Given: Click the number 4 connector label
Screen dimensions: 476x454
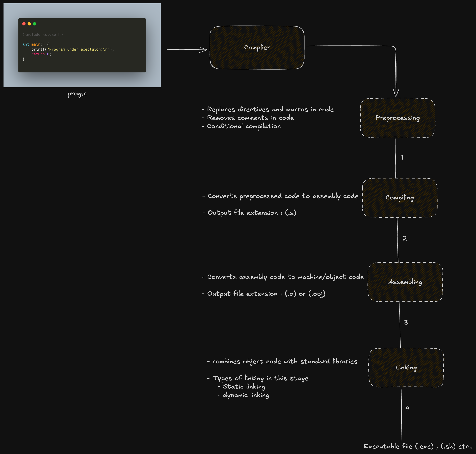Looking at the screenshot, I should coord(407,408).
